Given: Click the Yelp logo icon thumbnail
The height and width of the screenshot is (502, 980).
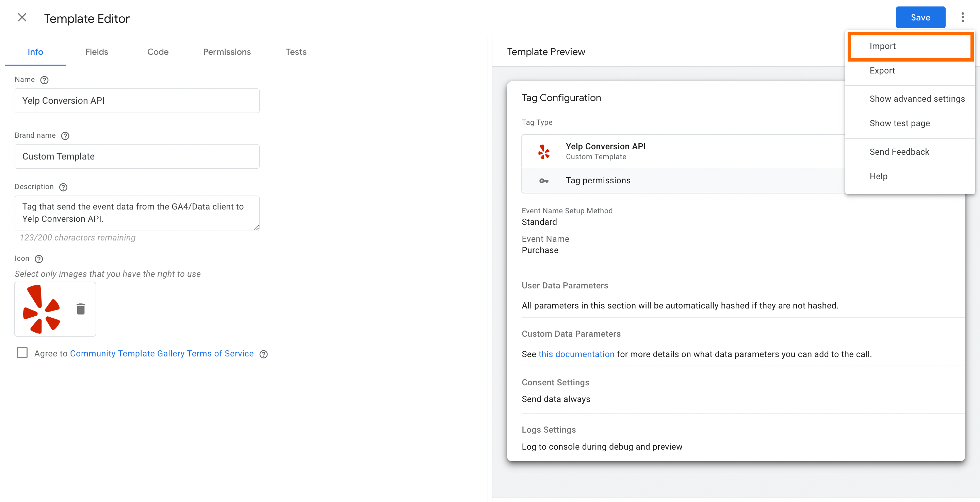Looking at the screenshot, I should [41, 309].
